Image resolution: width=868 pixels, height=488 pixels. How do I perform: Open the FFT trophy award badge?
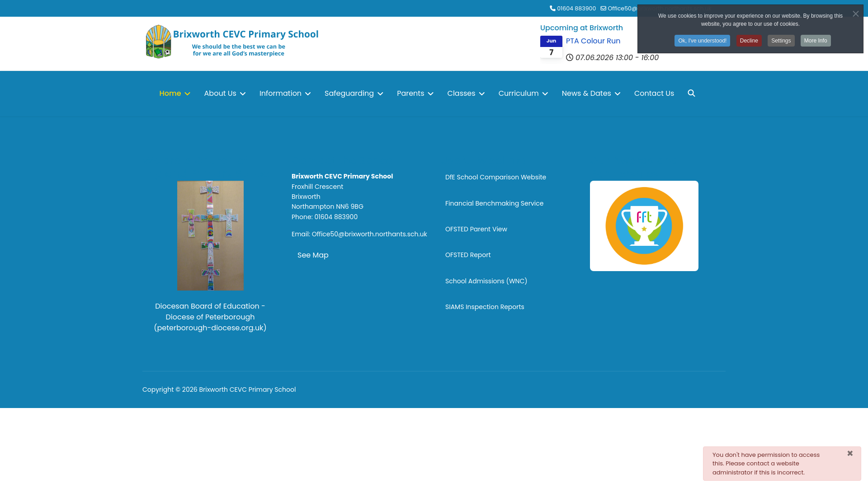644,226
